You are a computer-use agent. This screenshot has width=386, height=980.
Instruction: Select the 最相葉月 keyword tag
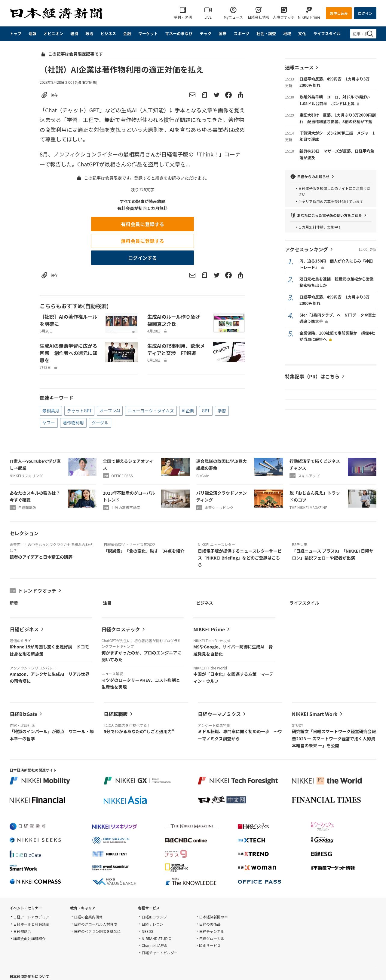click(x=51, y=411)
